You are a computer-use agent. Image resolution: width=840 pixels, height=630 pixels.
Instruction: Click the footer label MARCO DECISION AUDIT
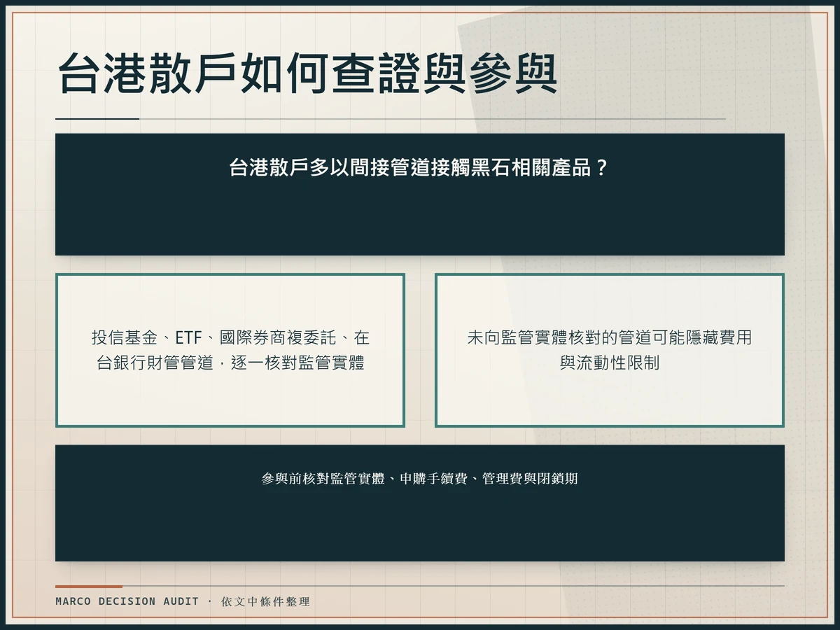127,601
